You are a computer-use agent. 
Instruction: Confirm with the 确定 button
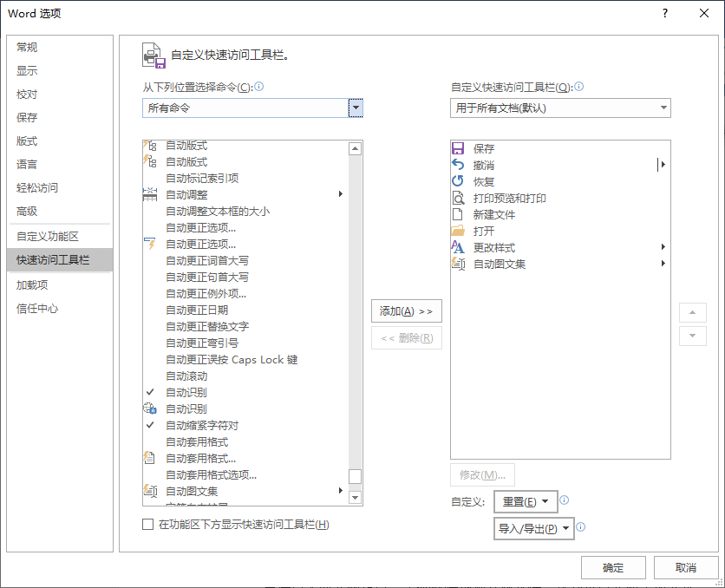(x=613, y=568)
